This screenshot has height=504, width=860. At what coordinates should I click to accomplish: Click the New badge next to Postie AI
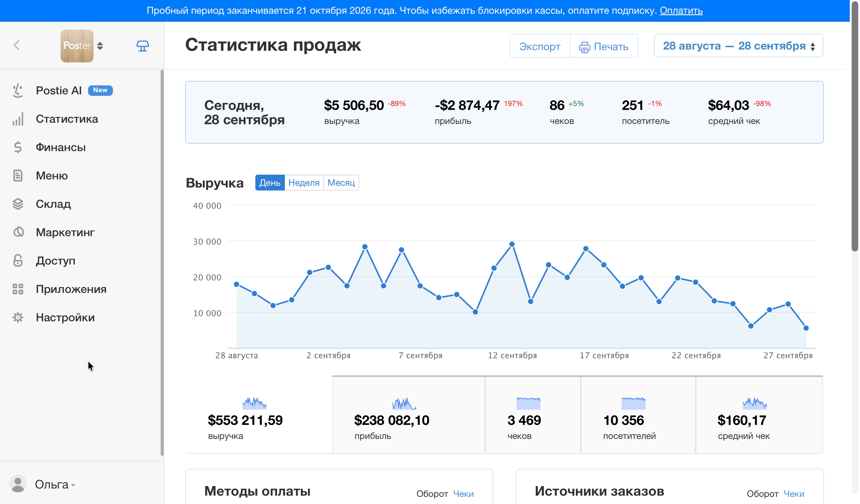click(x=100, y=90)
